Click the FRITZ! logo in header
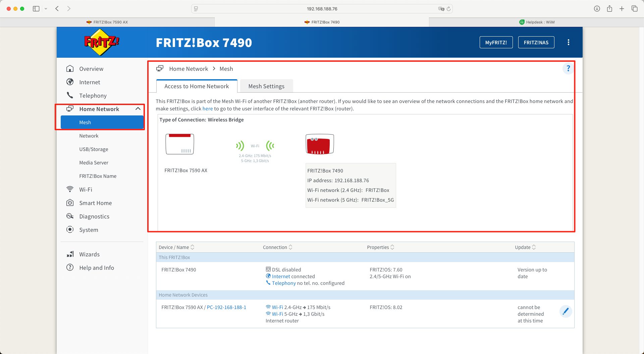The height and width of the screenshot is (354, 644). point(102,42)
